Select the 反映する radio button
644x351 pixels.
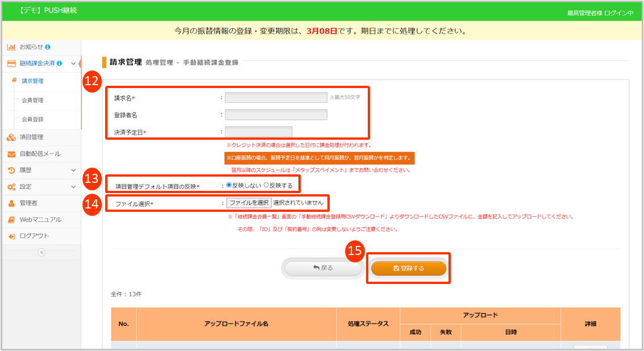point(266,185)
